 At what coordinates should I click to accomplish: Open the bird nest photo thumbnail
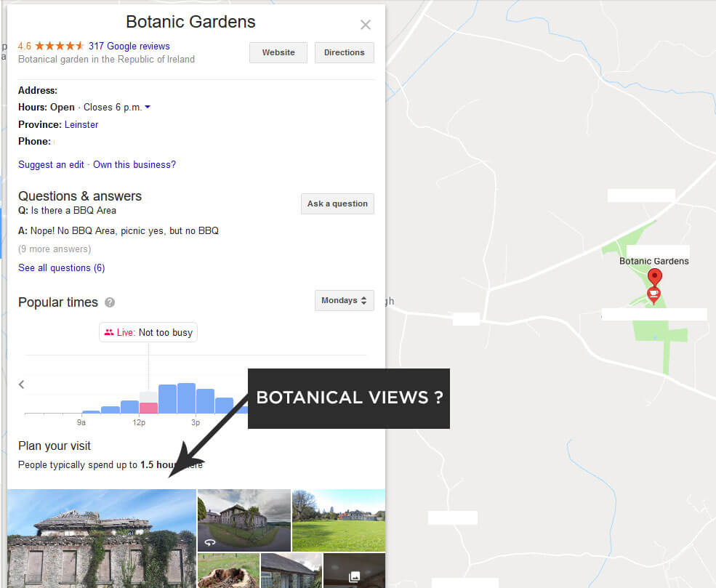click(228, 571)
